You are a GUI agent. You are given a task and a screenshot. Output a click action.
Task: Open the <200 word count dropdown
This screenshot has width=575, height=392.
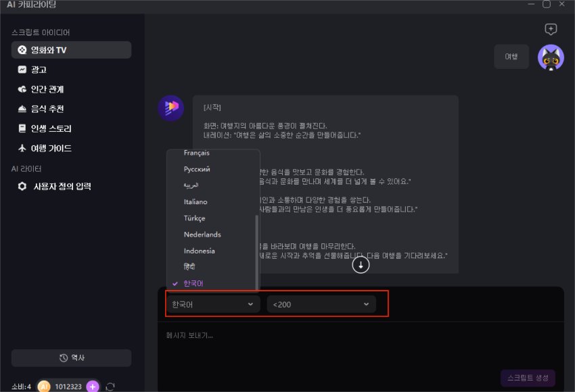point(321,305)
